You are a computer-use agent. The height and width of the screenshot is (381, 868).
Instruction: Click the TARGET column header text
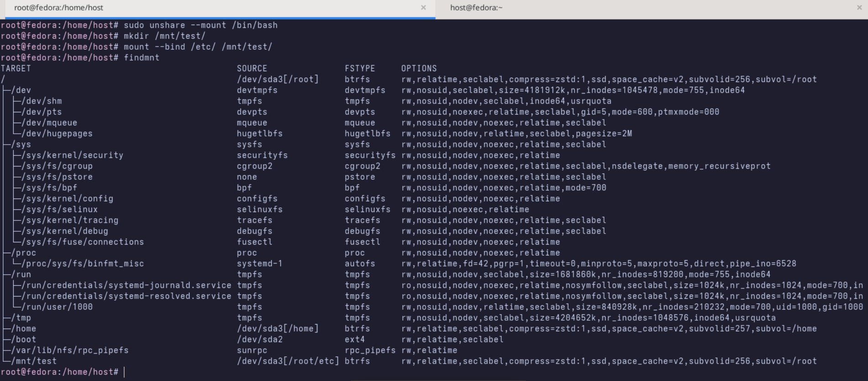coord(16,68)
